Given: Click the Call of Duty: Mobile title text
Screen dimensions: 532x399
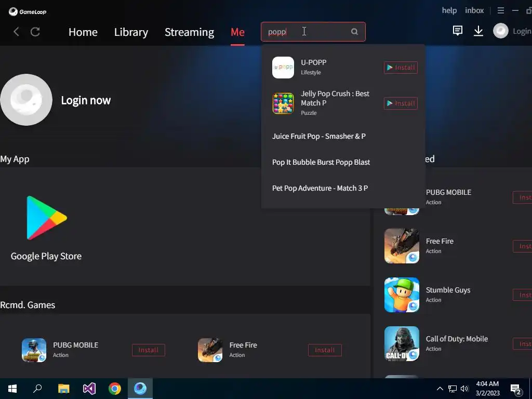Looking at the screenshot, I should (457, 339).
